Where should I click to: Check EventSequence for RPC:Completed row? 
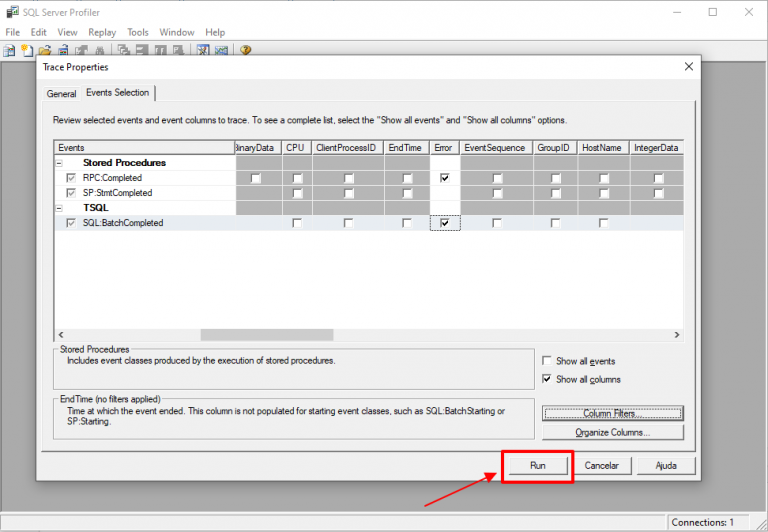[x=497, y=178]
